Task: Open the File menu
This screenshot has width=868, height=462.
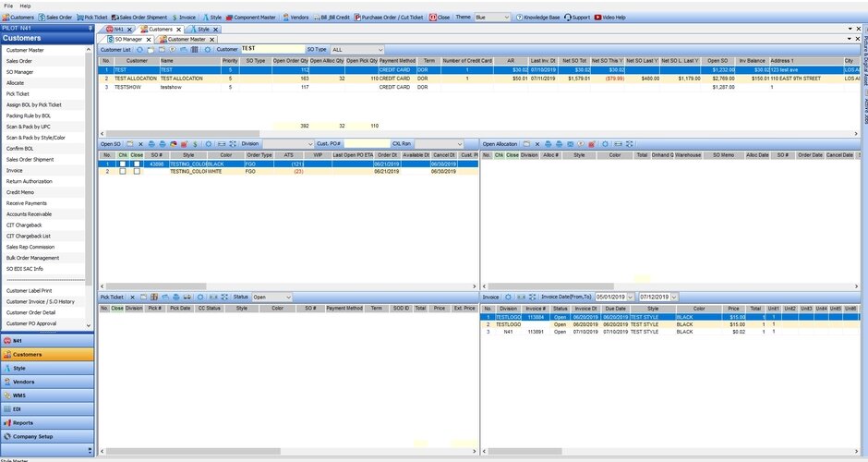Action: coord(8,6)
